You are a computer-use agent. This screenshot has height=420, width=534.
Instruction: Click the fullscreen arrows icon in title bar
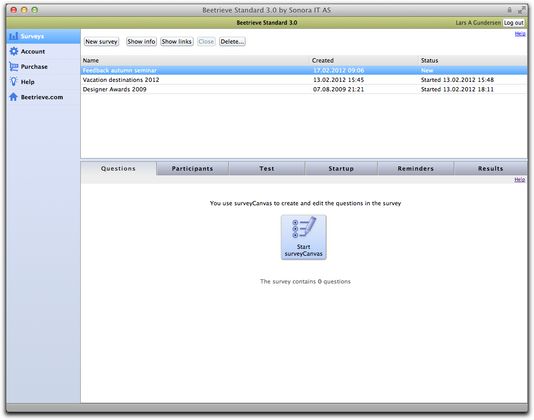coord(521,10)
